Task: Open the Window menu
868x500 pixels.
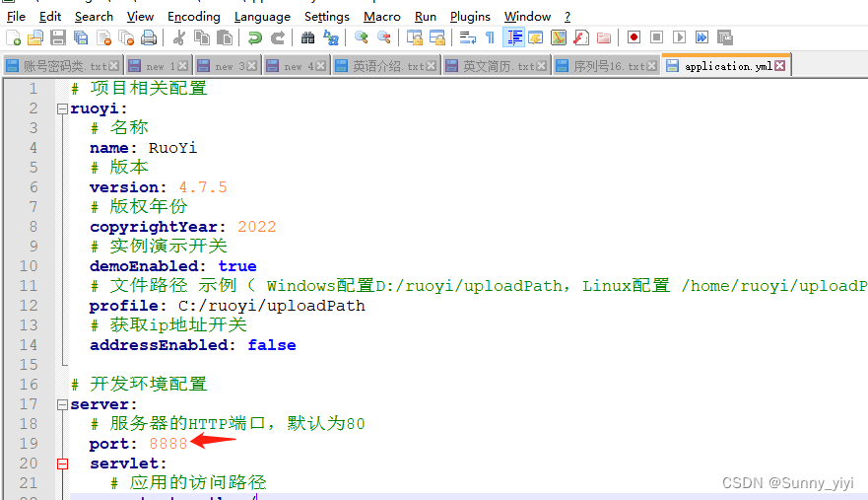Action: tap(527, 17)
